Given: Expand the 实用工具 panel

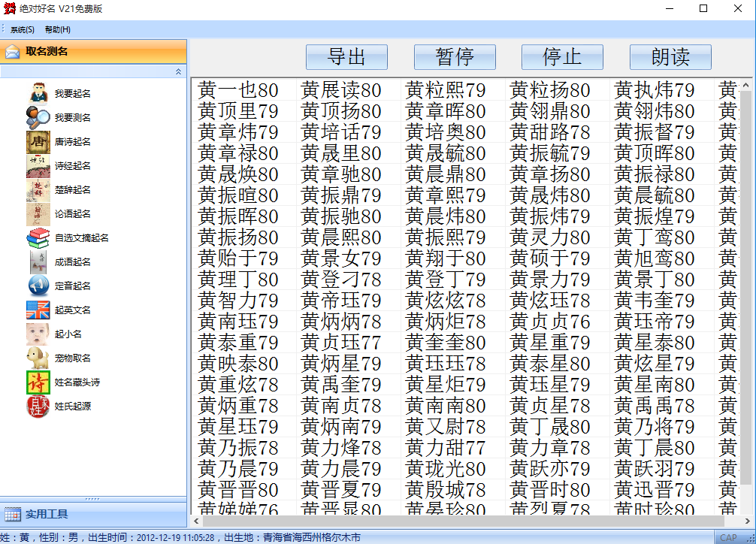Looking at the screenshot, I should pyautogui.click(x=47, y=515).
